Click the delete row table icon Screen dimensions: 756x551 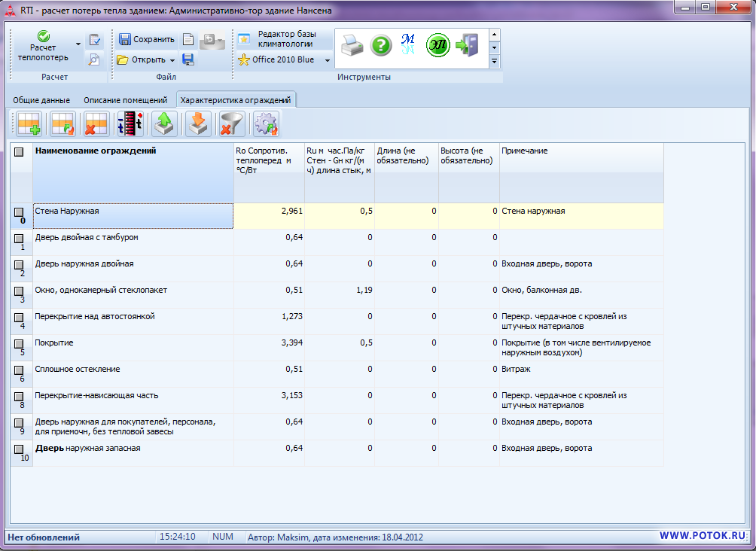pos(96,123)
